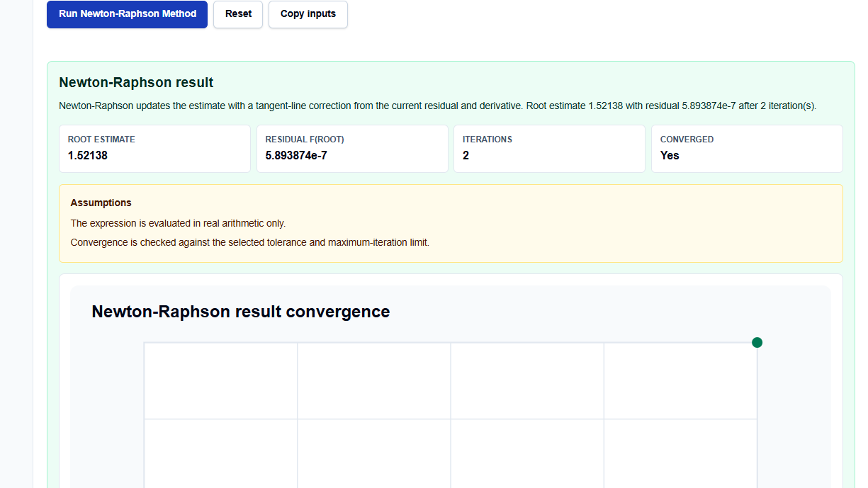Click the iterations value 2
Screen dimensions: 868x488
466,155
